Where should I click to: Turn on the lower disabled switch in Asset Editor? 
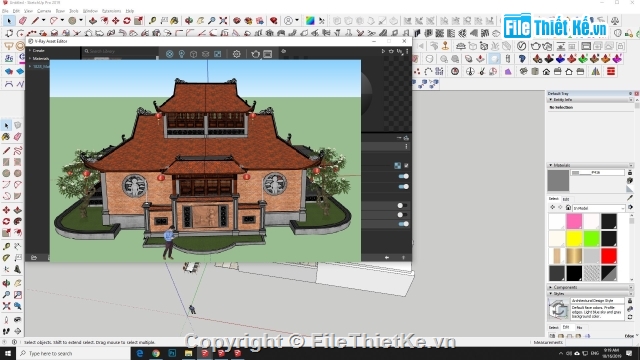click(x=402, y=215)
